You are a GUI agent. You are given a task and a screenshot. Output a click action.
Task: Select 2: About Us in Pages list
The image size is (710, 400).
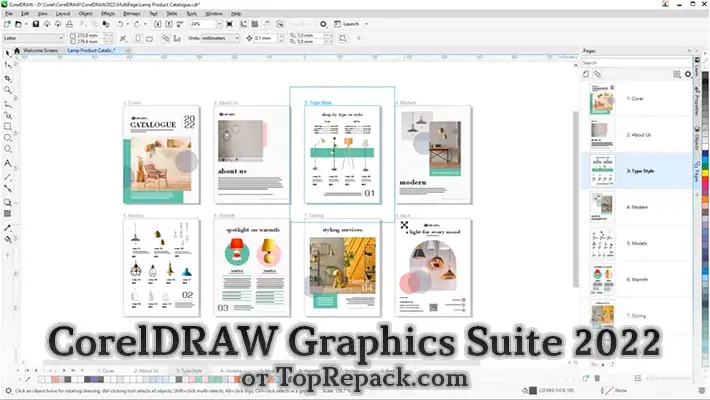[637, 135]
